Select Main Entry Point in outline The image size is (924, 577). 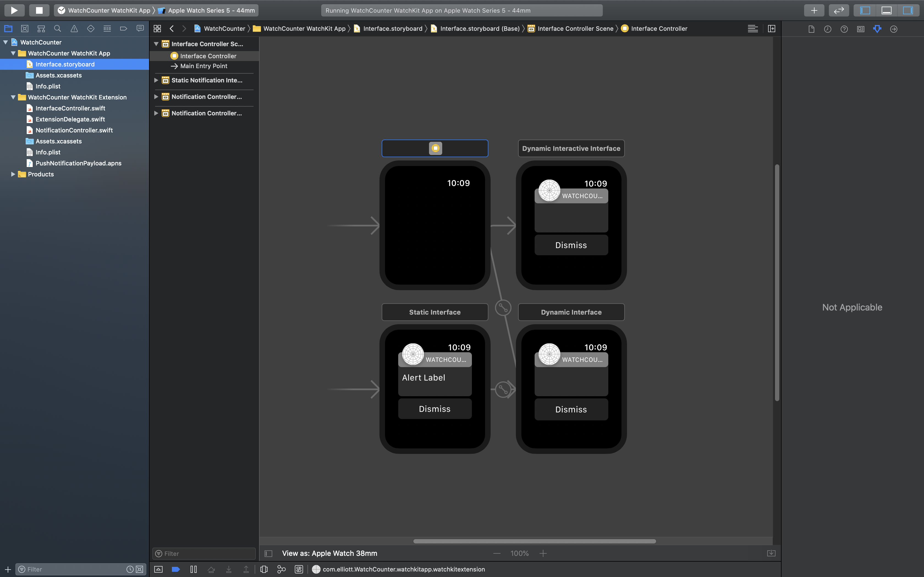click(x=204, y=66)
